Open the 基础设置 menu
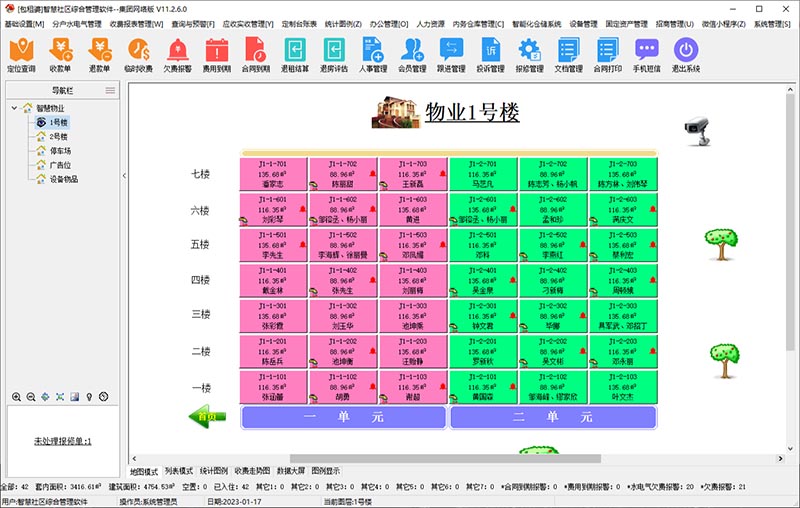This screenshot has height=508, width=800. pyautogui.click(x=25, y=23)
